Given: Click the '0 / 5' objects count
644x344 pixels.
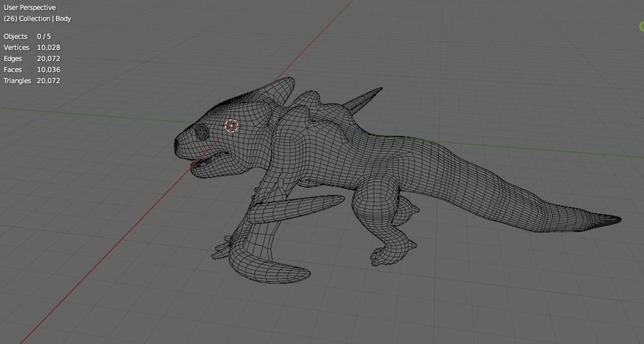Looking at the screenshot, I should 44,36.
